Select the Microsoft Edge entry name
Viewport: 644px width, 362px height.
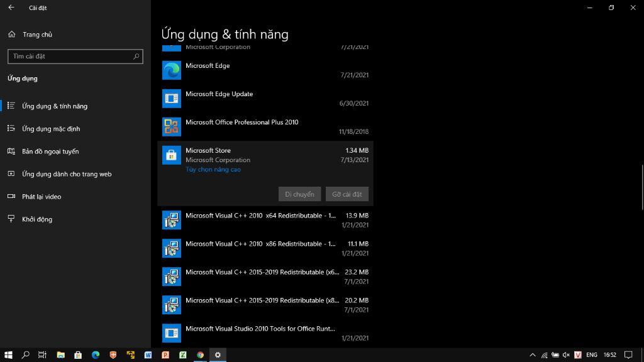coord(208,65)
